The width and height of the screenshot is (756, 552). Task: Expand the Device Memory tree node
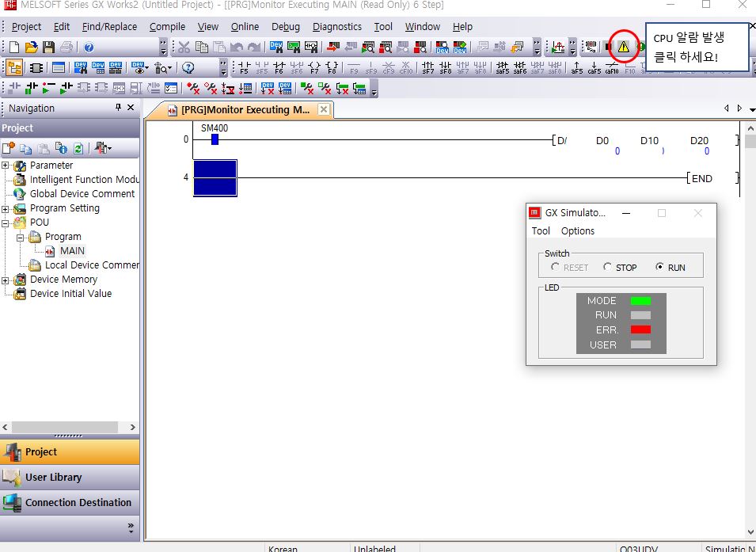coord(6,280)
